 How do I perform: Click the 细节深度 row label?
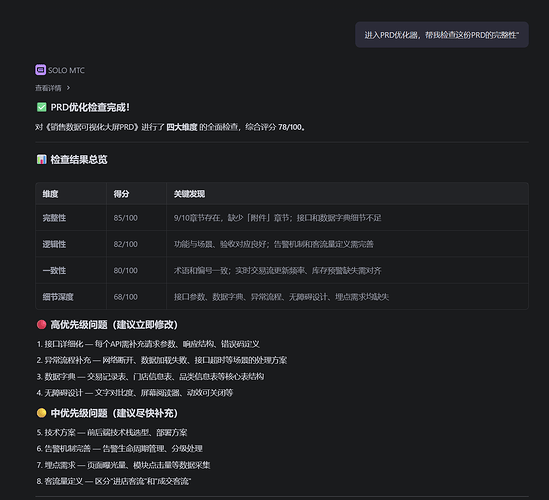coord(58,297)
